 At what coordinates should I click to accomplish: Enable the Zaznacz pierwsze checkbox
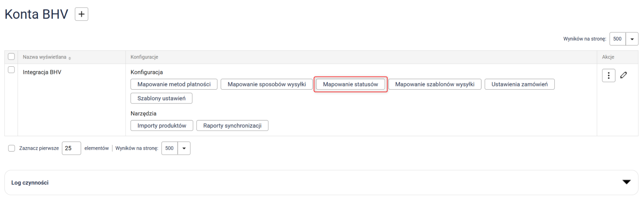[x=12, y=148]
